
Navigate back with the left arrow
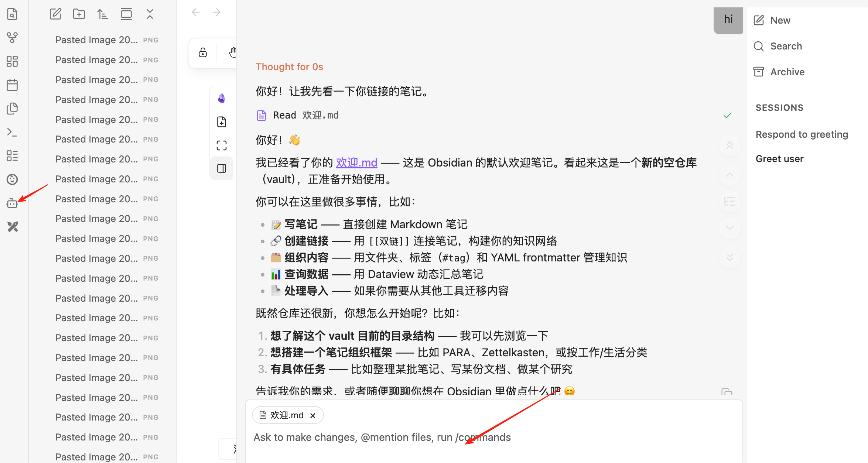click(196, 12)
